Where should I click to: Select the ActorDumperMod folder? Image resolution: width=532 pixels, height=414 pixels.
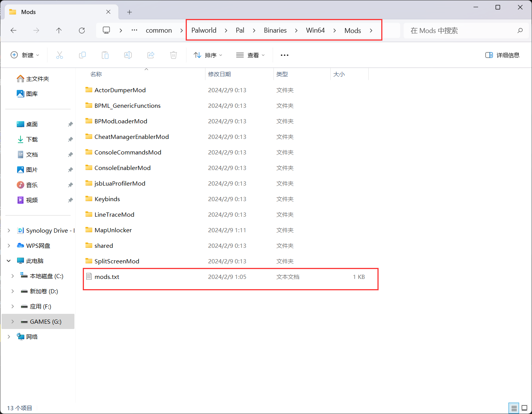[x=120, y=90]
